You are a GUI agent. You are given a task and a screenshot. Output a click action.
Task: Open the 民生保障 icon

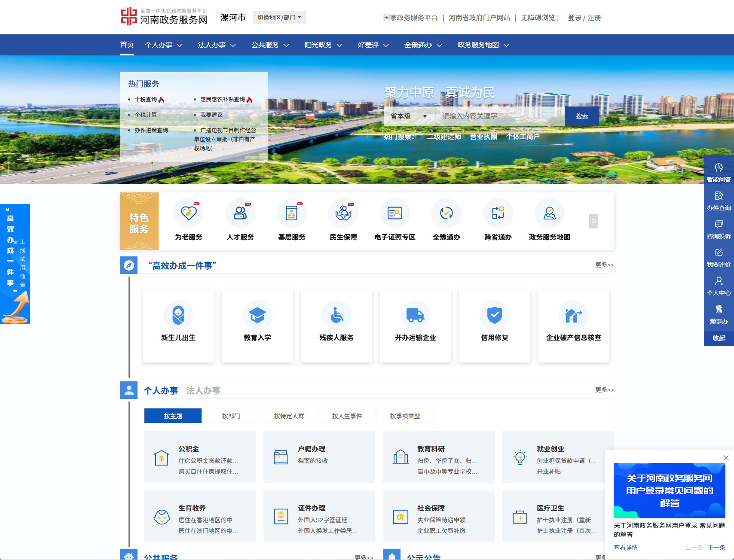(x=343, y=213)
